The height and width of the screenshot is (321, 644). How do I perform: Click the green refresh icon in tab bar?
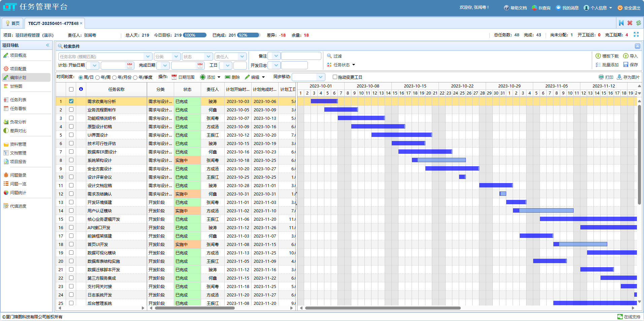coord(639,23)
